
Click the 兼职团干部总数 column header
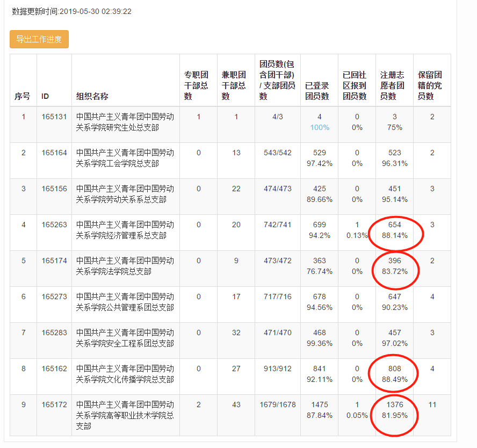pyautogui.click(x=234, y=85)
